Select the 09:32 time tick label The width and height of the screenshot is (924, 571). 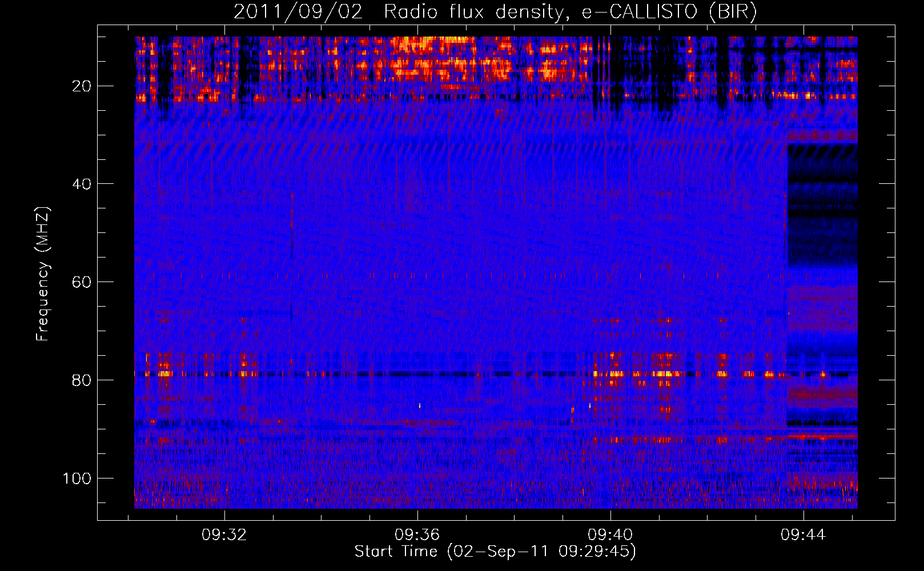[x=224, y=535]
